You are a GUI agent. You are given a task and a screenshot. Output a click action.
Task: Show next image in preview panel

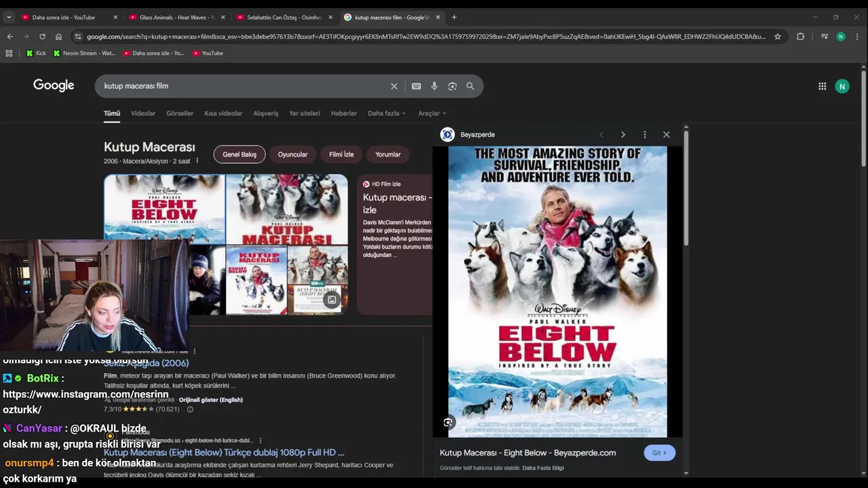point(623,134)
